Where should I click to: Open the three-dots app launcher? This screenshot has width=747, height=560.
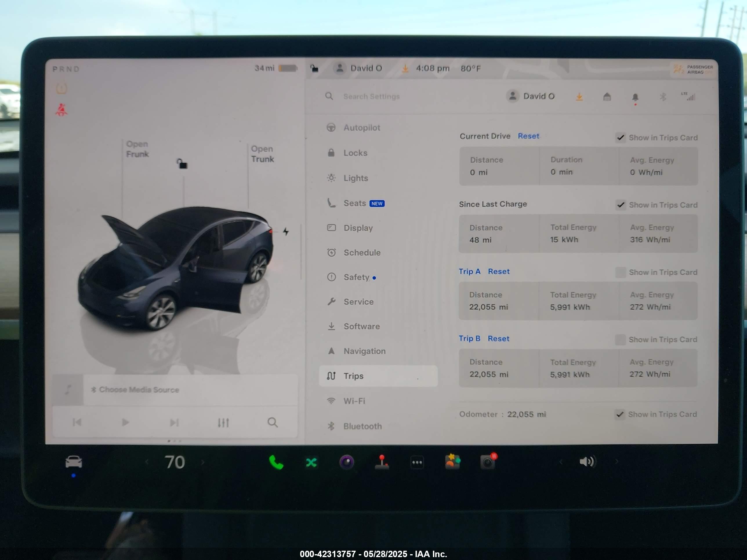click(x=417, y=462)
